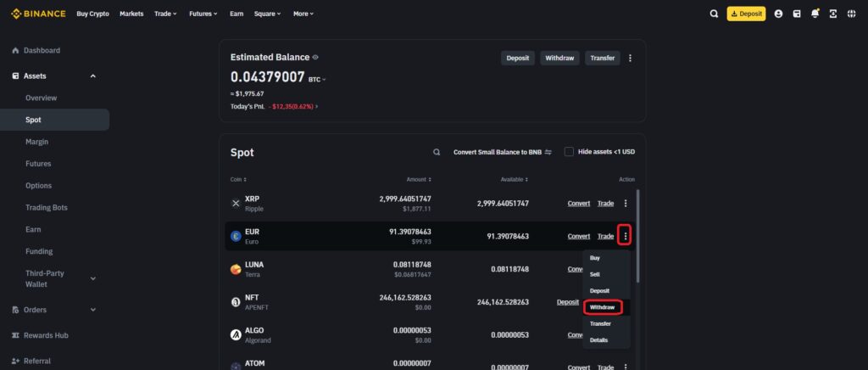Toggle balance visibility eye icon
The height and width of the screenshot is (370, 868).
(x=315, y=57)
